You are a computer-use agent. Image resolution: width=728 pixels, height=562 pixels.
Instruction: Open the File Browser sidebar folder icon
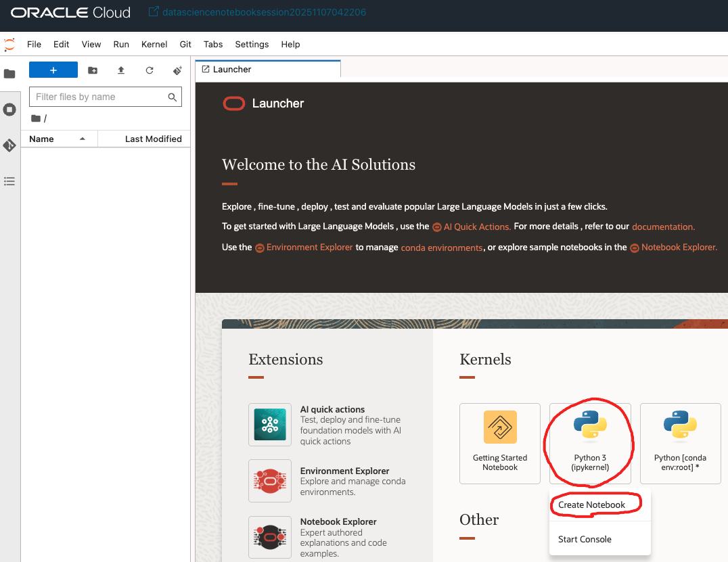9,74
